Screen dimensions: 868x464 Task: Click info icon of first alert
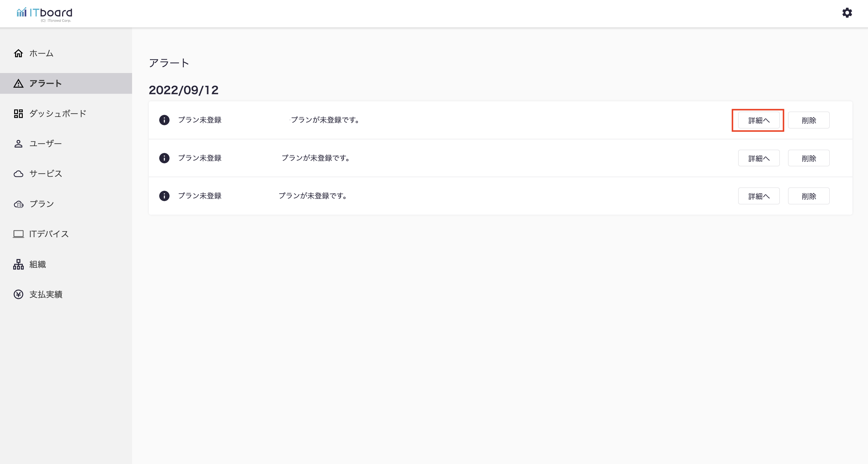[164, 120]
